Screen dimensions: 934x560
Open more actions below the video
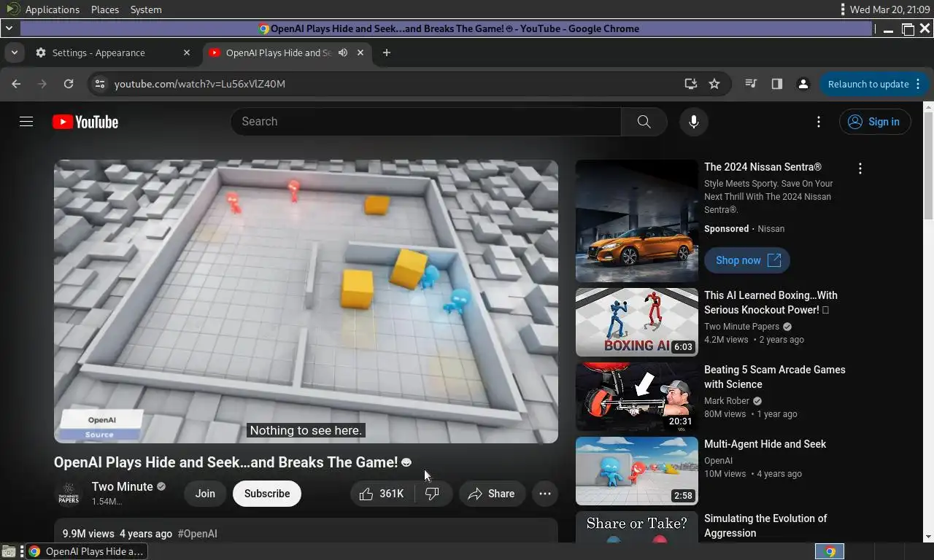click(545, 494)
